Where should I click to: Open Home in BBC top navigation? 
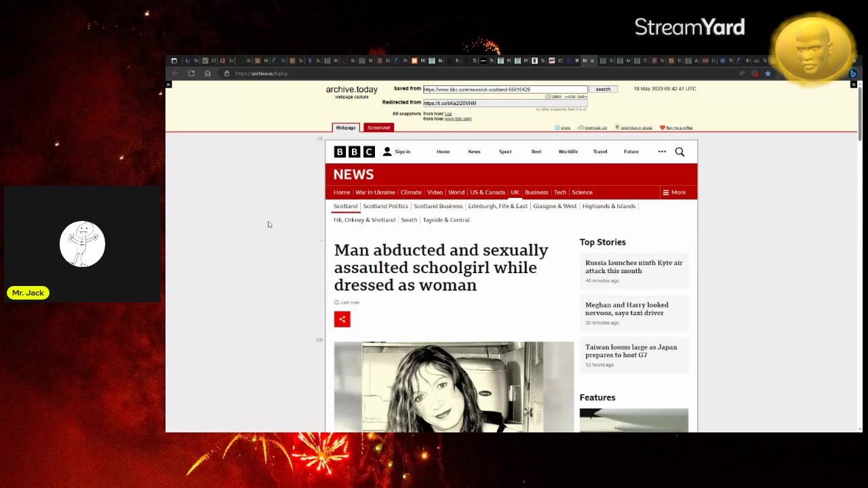[x=443, y=152]
